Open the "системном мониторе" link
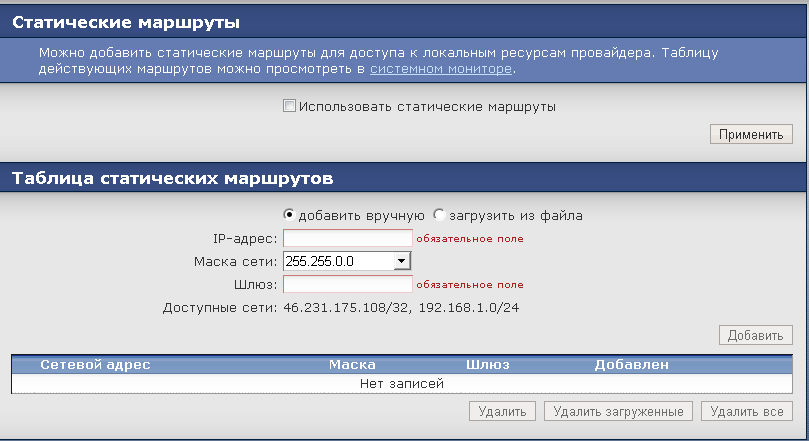 [x=441, y=69]
